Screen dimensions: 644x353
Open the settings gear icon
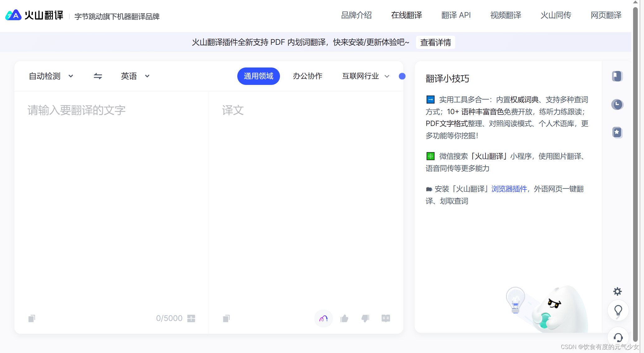click(x=617, y=291)
